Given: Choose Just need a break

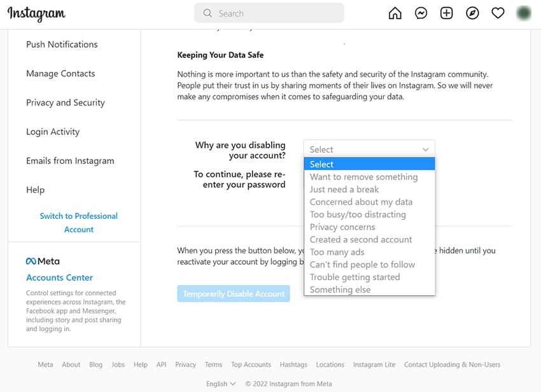Looking at the screenshot, I should point(369,189).
